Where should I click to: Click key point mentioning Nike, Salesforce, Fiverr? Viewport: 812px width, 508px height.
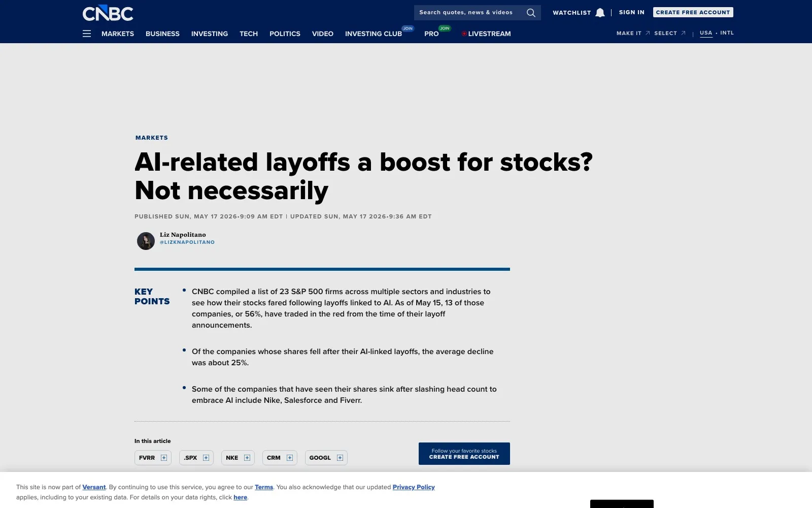pyautogui.click(x=344, y=395)
